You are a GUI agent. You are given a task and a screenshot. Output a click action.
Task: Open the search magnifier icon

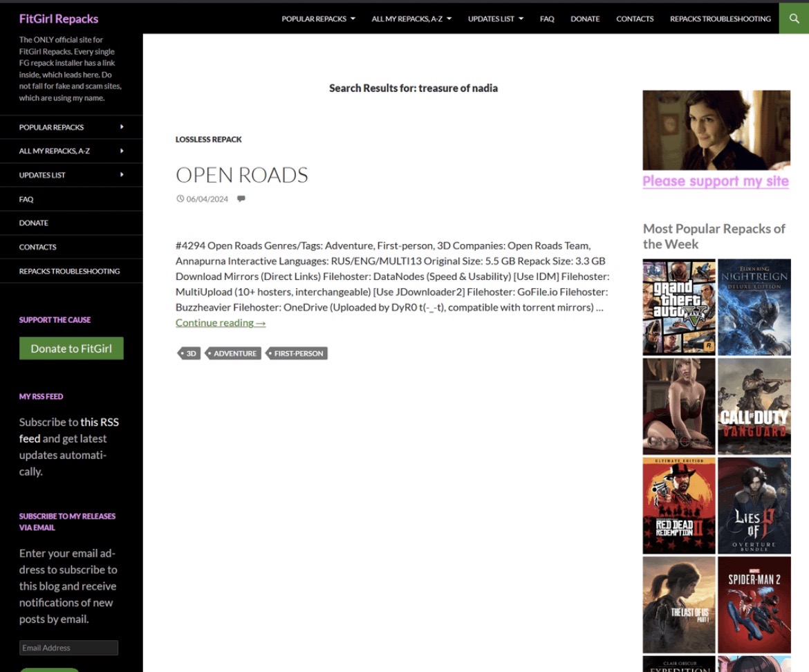pos(794,19)
